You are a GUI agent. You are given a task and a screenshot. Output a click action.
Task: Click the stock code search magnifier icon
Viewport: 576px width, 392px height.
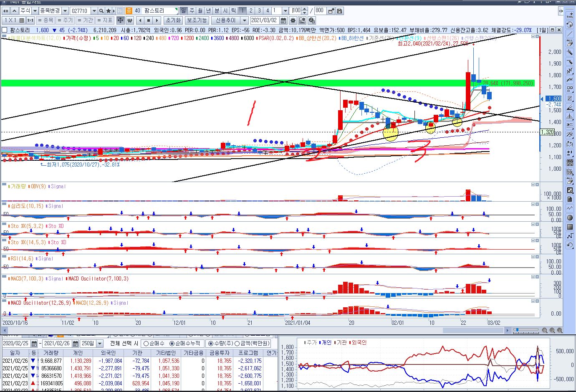point(102,11)
